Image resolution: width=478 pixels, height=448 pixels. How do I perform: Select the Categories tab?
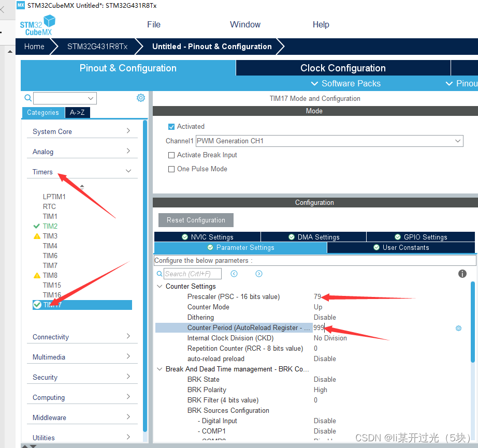tap(43, 112)
